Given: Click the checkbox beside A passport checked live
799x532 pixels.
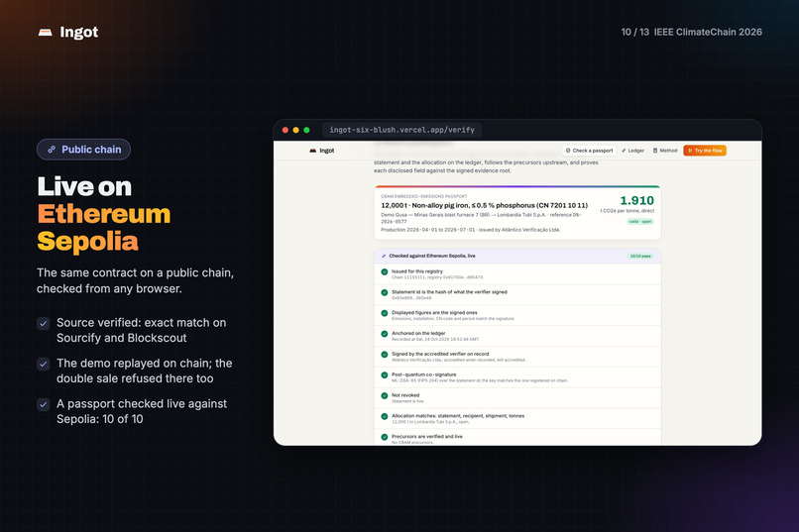Looking at the screenshot, I should tap(44, 404).
